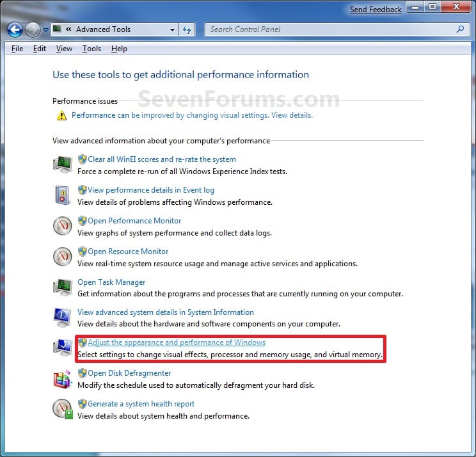The image size is (476, 457).
Task: Click the event log notebook icon
Action: [62, 195]
